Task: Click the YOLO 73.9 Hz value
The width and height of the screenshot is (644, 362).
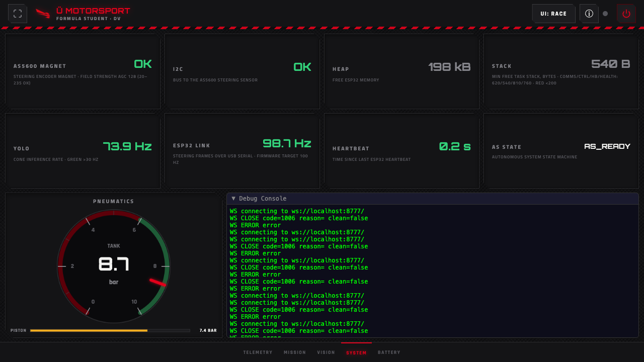Action: [127, 146]
